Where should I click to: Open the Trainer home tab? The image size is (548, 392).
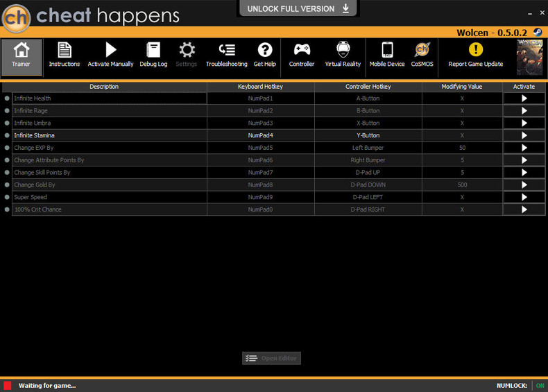(22, 57)
